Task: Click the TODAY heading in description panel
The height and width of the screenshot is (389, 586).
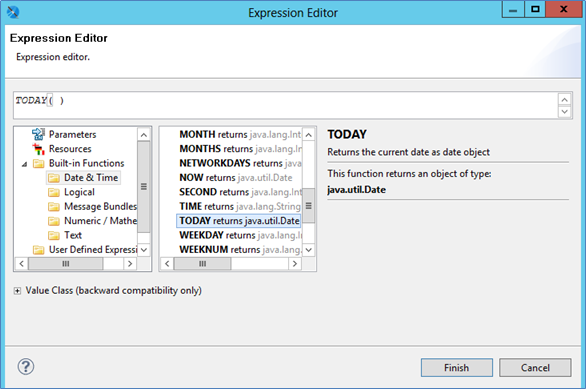Action: [347, 135]
